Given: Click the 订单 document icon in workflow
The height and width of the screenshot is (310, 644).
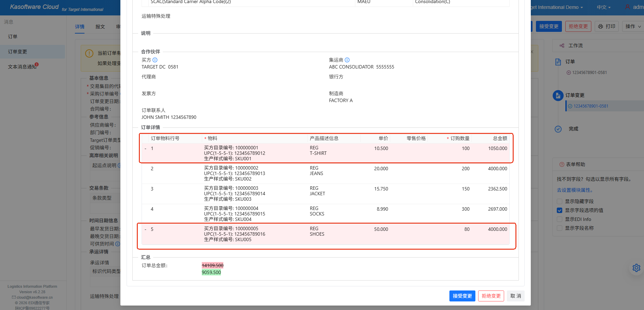Looking at the screenshot, I should pos(558,62).
